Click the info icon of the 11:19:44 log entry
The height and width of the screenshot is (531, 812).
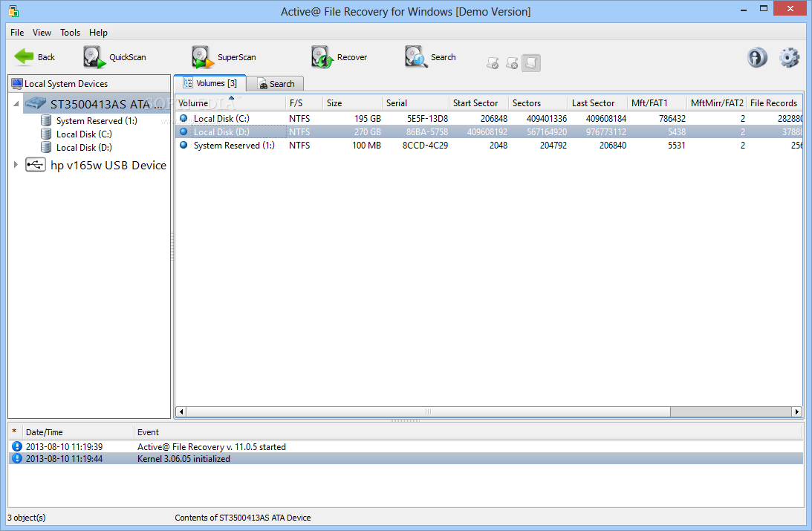click(x=17, y=458)
